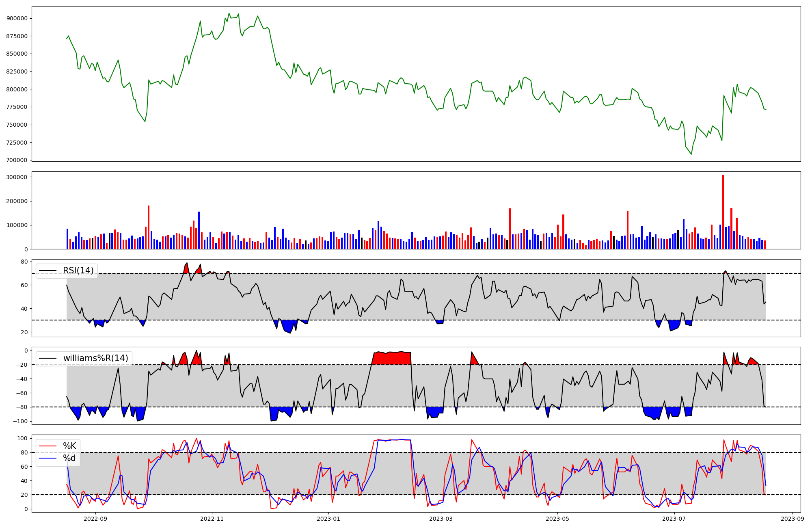The image size is (812, 528).
Task: Click the 80 tick on RSI axis
Action: 24,262
